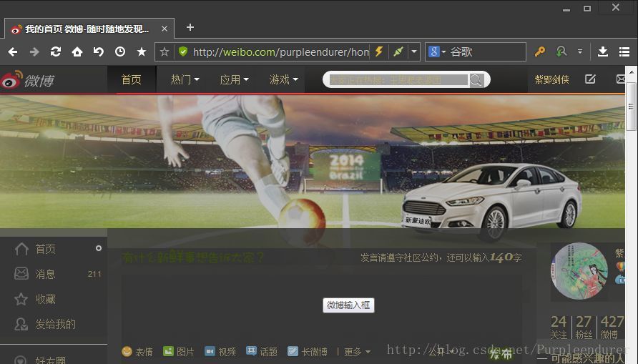The width and height of the screenshot is (638, 364).
Task: Open browser history clock icon
Action: [x=119, y=51]
